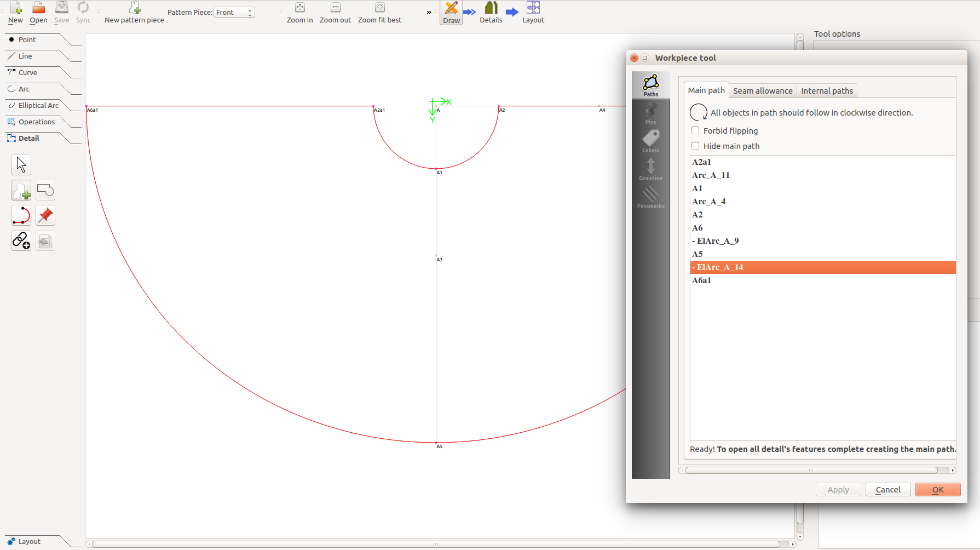Select the arrow pointer tool
This screenshot has height=550, width=980.
[x=21, y=165]
